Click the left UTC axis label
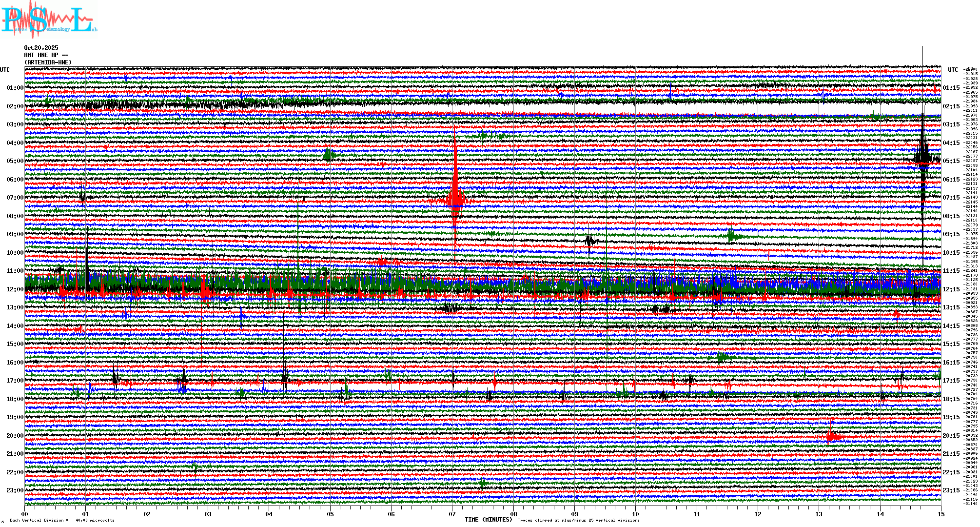980x527 pixels. coord(5,70)
